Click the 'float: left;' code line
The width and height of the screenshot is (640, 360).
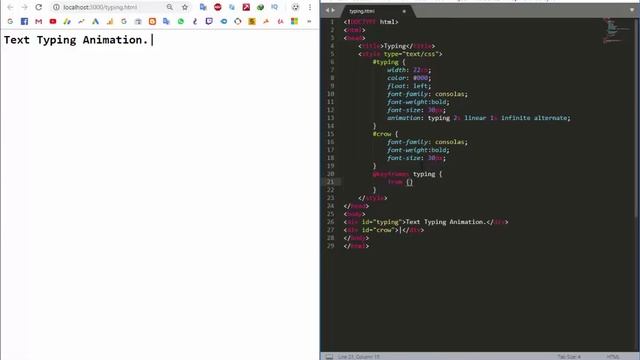[x=409, y=86]
